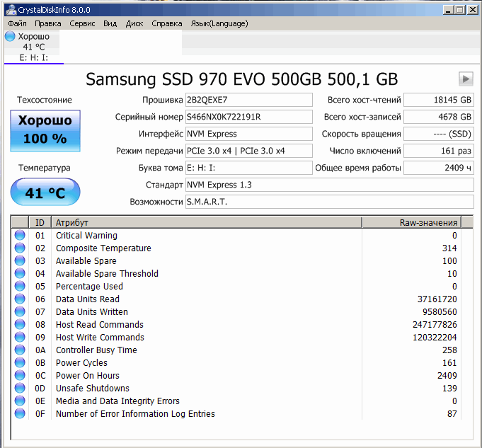The image size is (482, 448).
Task: Click the next disk arrow button
Action: [x=466, y=79]
